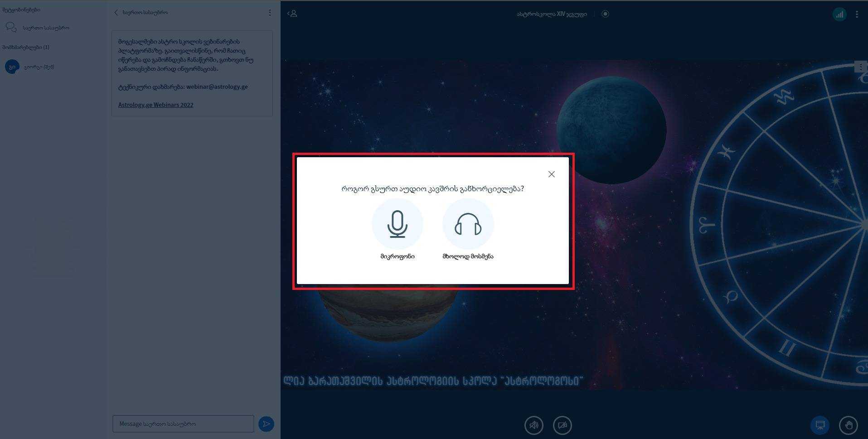
Task: Open the top-right options menu
Action: 857,14
